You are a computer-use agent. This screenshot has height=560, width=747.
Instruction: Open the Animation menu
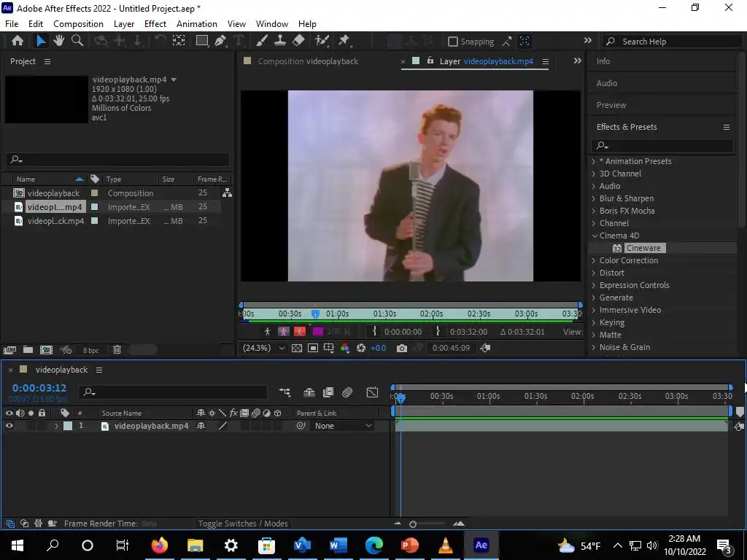(197, 24)
